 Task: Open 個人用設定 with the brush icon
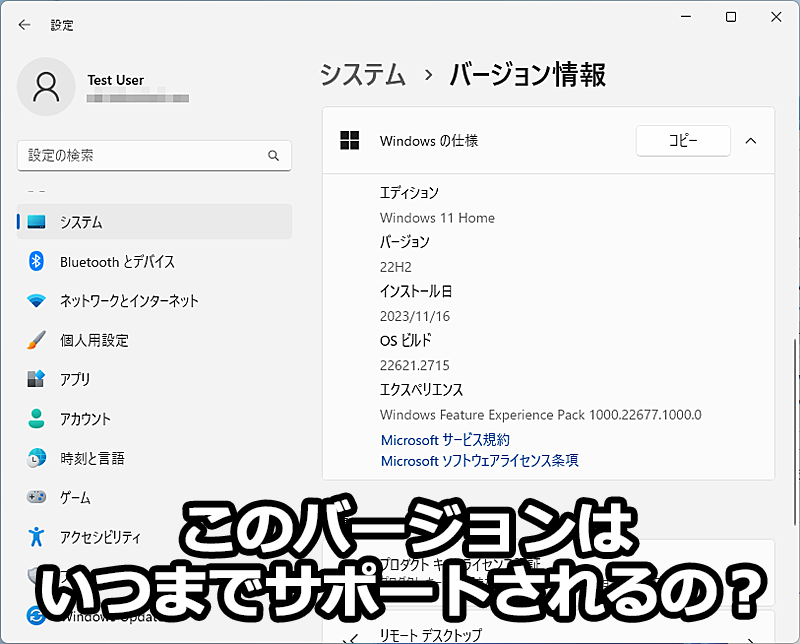click(x=94, y=340)
